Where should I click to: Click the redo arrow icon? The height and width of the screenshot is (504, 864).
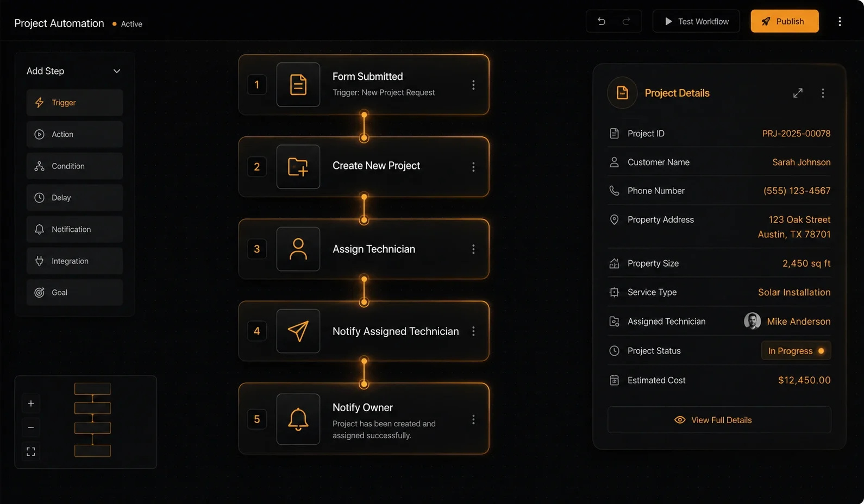pos(626,21)
